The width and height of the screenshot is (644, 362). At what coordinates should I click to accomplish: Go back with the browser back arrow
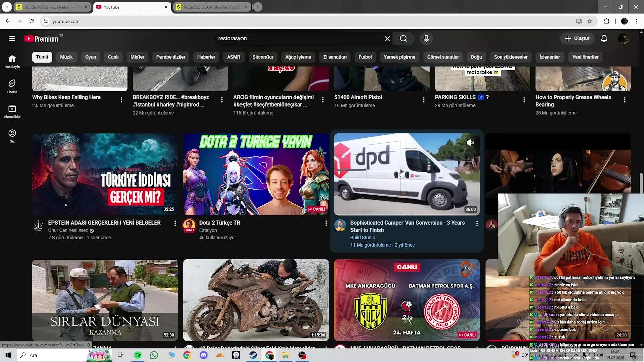click(x=7, y=21)
